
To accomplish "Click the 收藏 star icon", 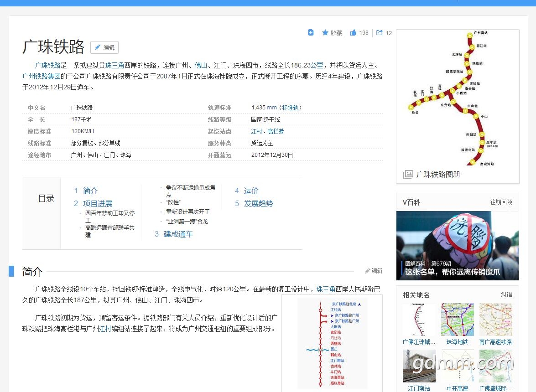I will click(325, 32).
